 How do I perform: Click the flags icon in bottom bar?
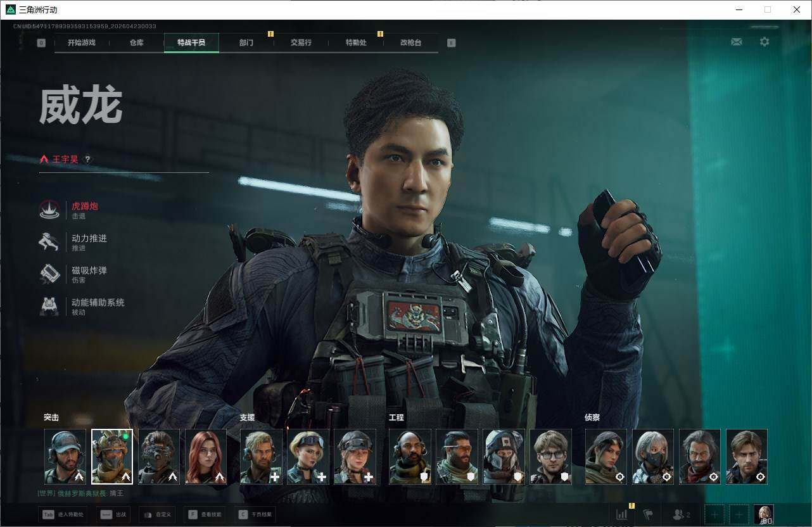pyautogui.click(x=648, y=514)
